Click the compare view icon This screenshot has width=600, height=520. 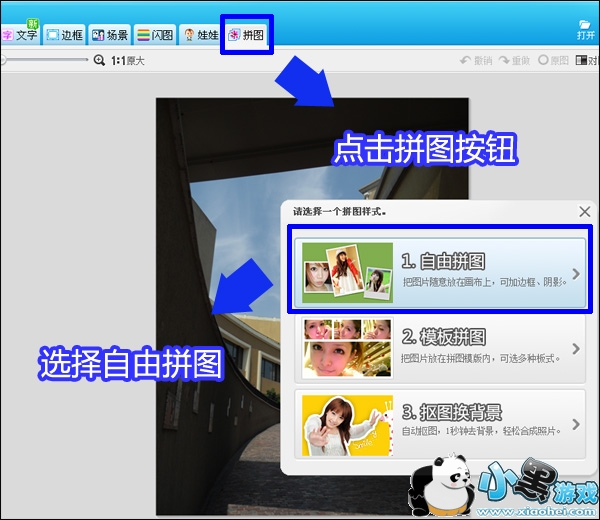[581, 60]
